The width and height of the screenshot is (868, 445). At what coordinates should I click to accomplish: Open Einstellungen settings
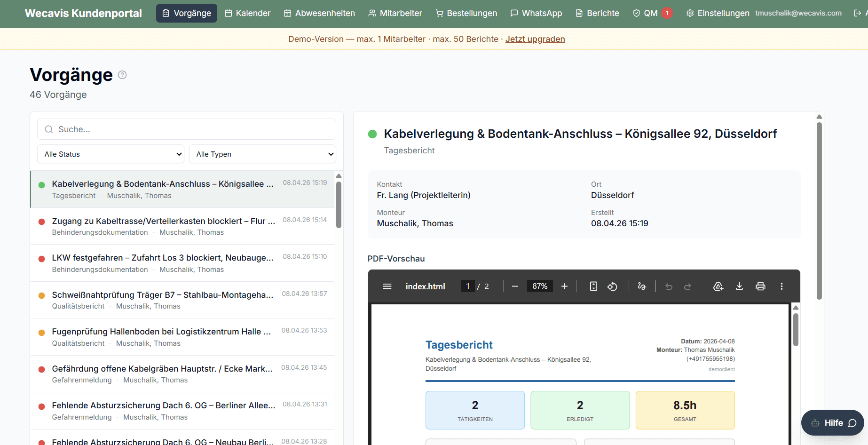coord(718,13)
